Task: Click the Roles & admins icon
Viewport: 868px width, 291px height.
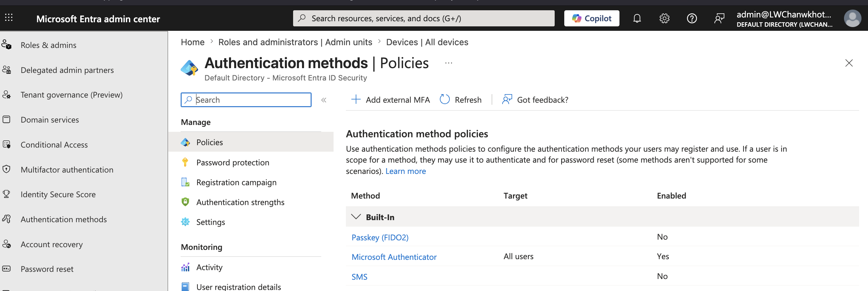Action: click(x=7, y=45)
